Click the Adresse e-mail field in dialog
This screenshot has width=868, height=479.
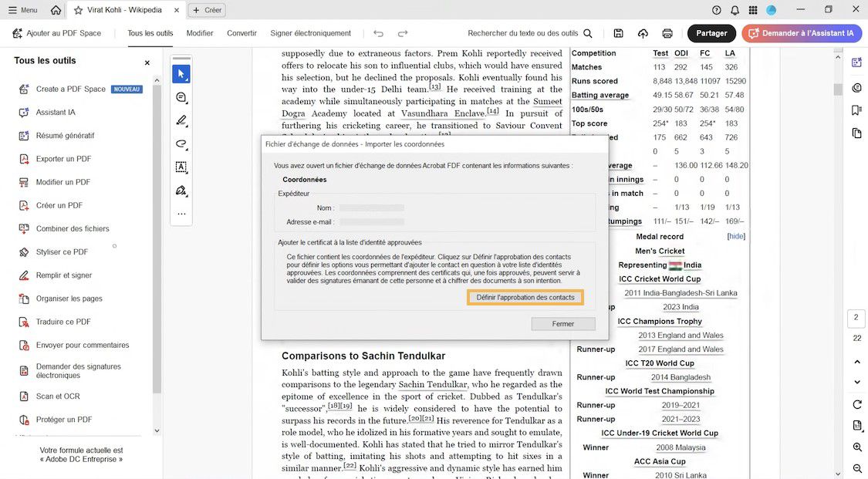click(371, 222)
